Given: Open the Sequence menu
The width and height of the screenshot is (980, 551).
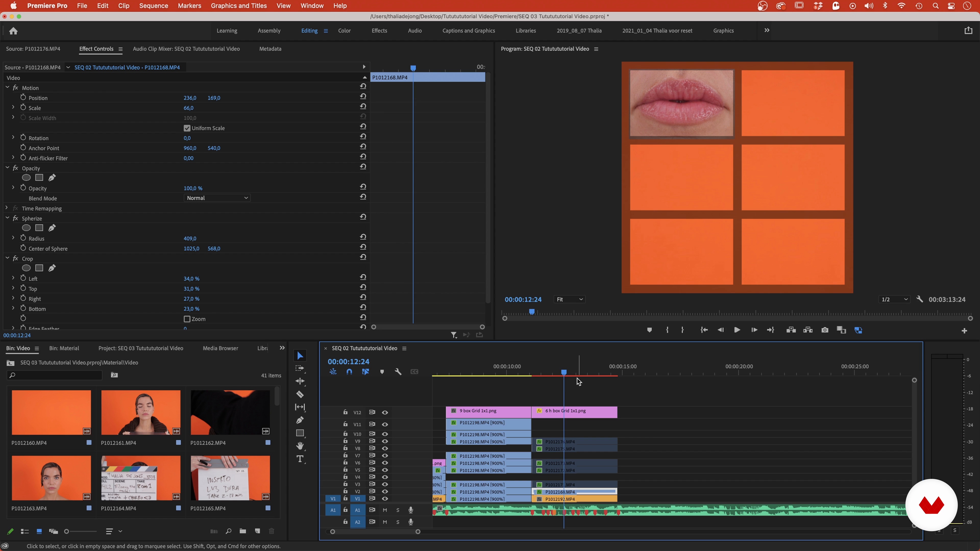Looking at the screenshot, I should click(154, 6).
